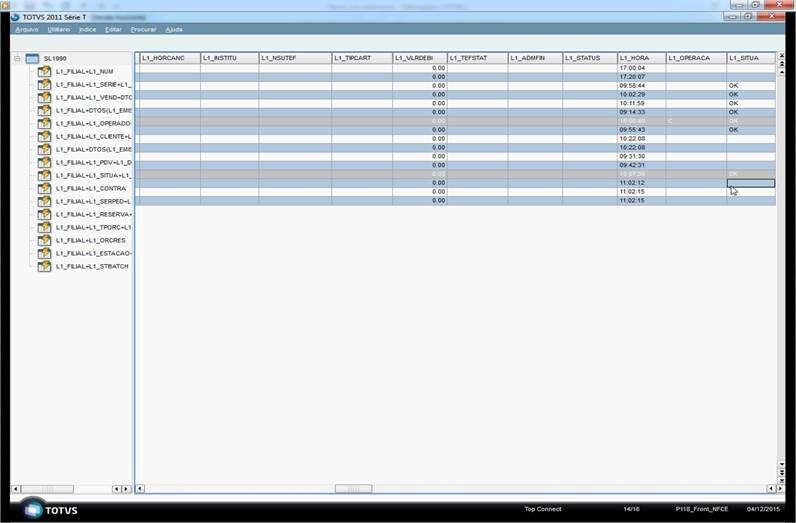Click index icon beside L1_FILIAL+L1_CLIENTE

click(x=45, y=137)
